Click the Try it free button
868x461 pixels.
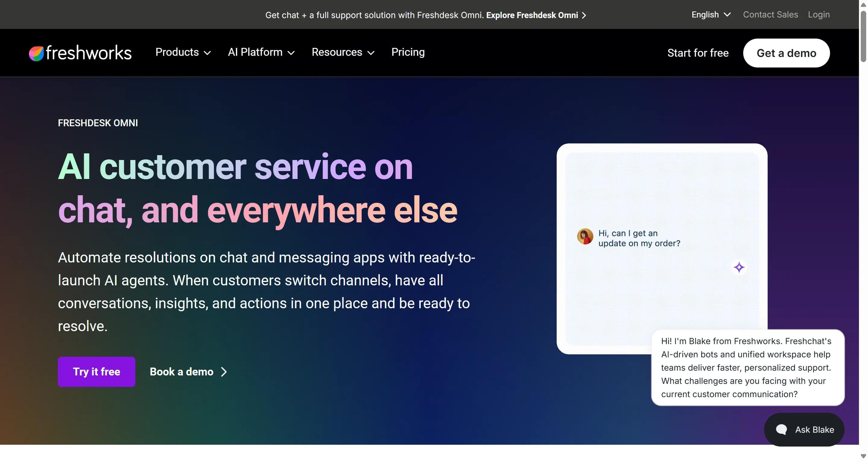[96, 372]
